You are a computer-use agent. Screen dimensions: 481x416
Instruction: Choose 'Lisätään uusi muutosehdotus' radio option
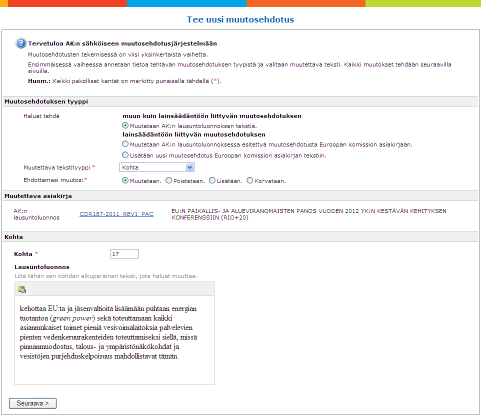125,155
